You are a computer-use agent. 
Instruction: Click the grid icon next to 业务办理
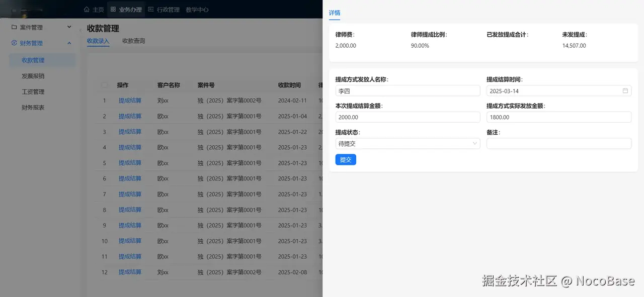point(113,10)
